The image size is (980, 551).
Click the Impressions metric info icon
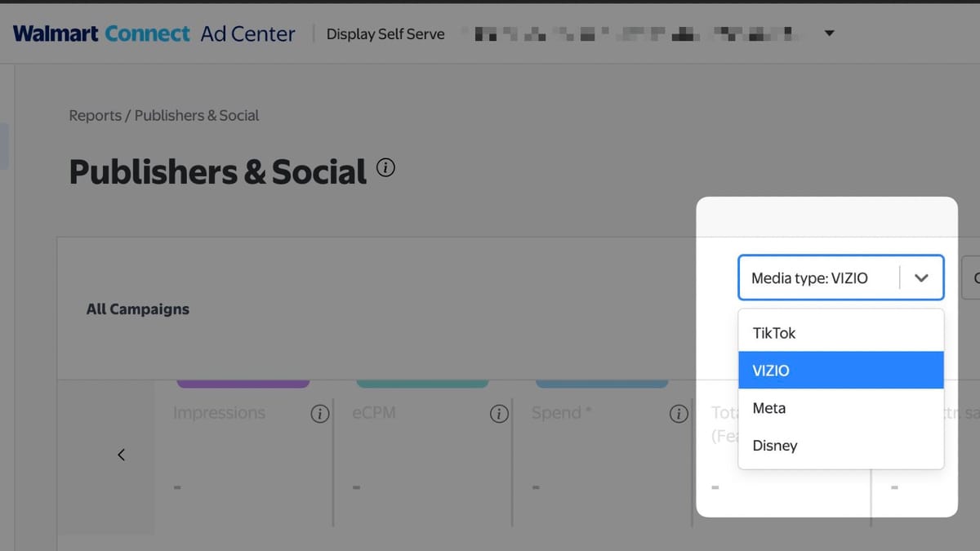pyautogui.click(x=319, y=414)
